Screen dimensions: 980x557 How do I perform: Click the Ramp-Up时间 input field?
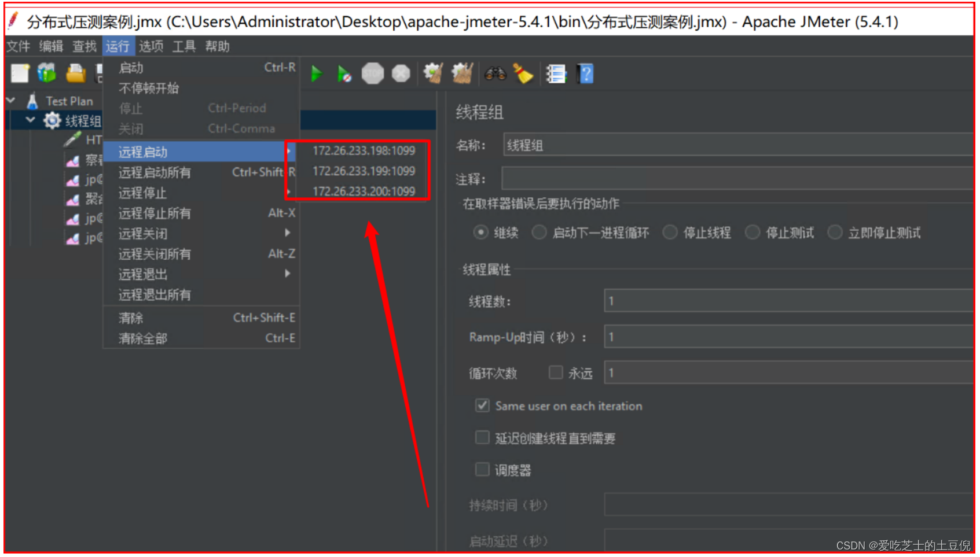pos(788,337)
